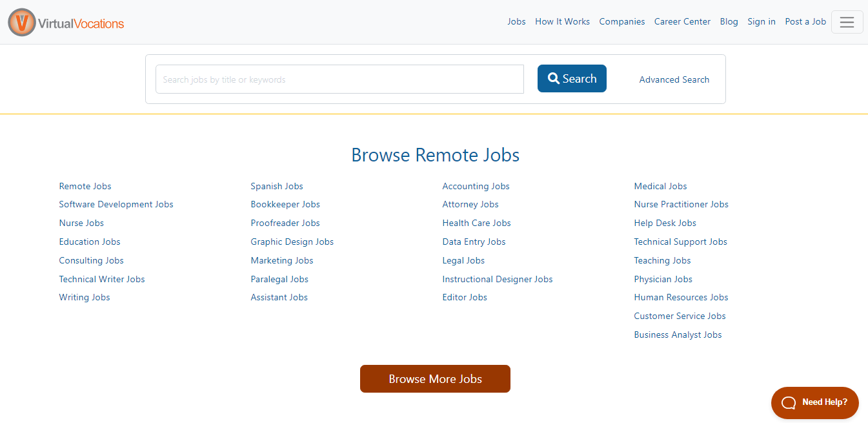Screen dimensions: 868x423
Task: Open Customer Service Jobs link
Action: [680, 316]
